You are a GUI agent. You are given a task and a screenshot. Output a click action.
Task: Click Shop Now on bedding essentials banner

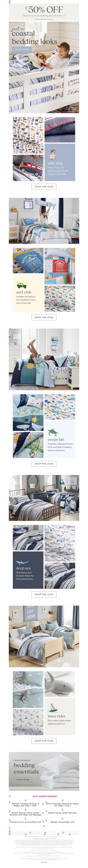(23, 779)
